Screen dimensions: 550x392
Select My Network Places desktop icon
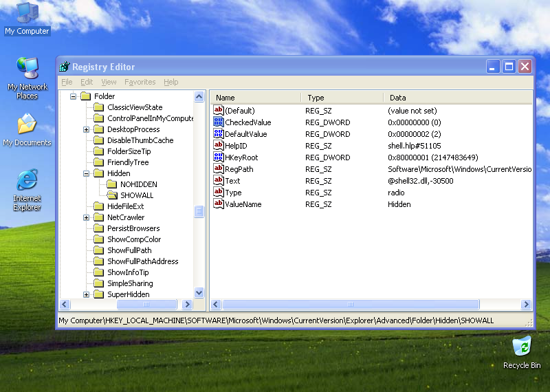27,78
